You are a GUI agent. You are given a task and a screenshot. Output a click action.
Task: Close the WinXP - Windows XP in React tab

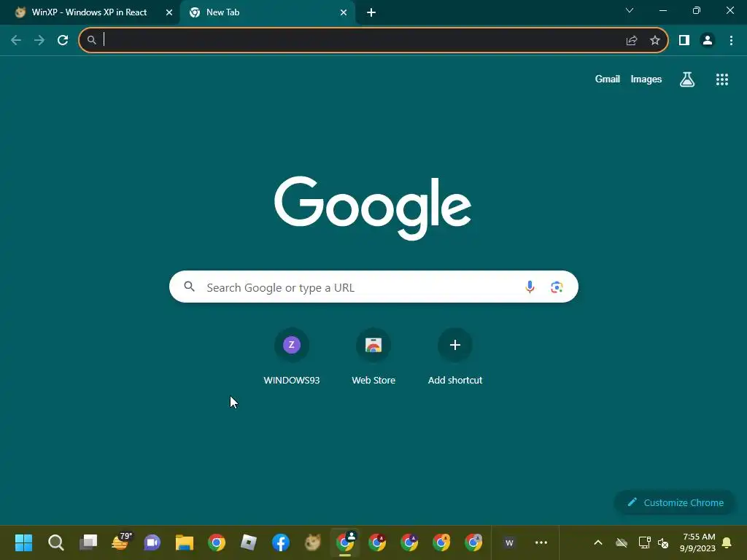click(x=169, y=12)
